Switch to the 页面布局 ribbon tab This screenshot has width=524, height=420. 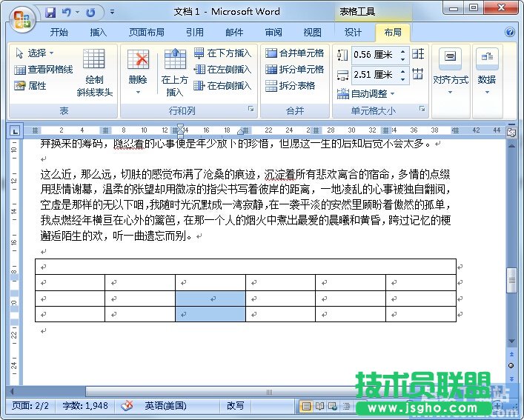pyautogui.click(x=146, y=33)
